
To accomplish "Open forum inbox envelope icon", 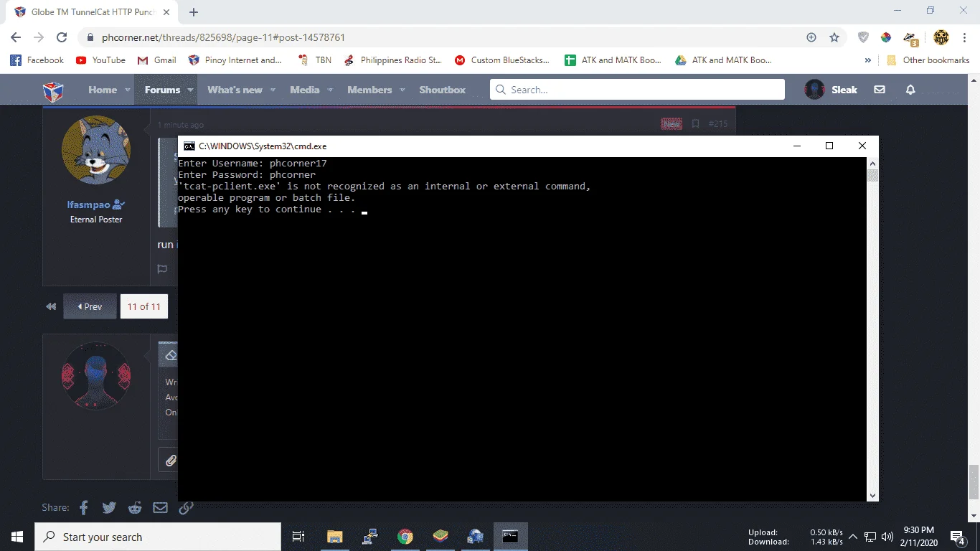I will (x=880, y=90).
